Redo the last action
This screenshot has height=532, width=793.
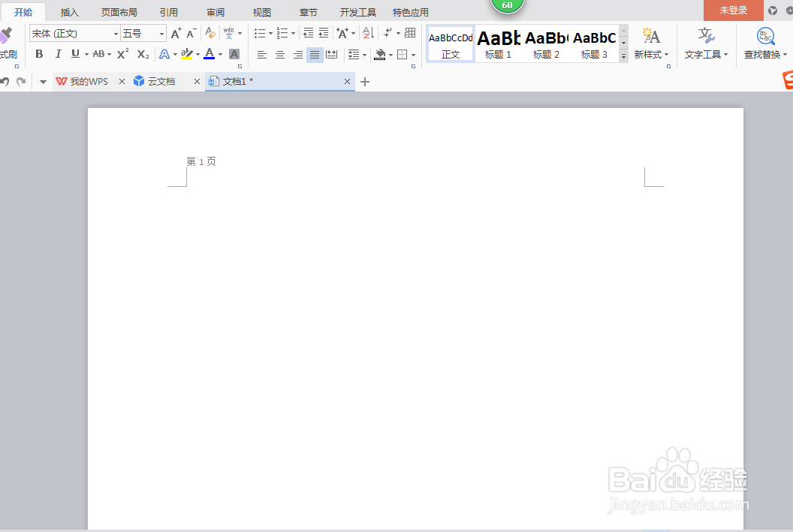[21, 81]
